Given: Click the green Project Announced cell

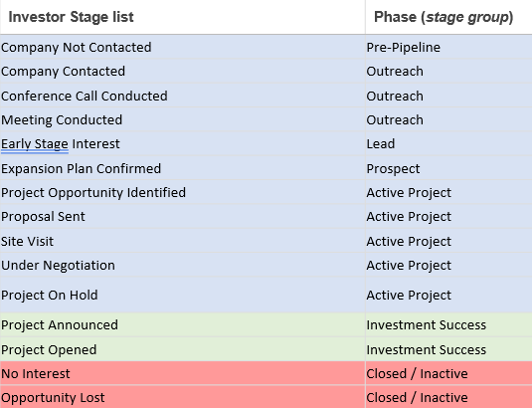Looking at the screenshot, I should click(x=183, y=324).
